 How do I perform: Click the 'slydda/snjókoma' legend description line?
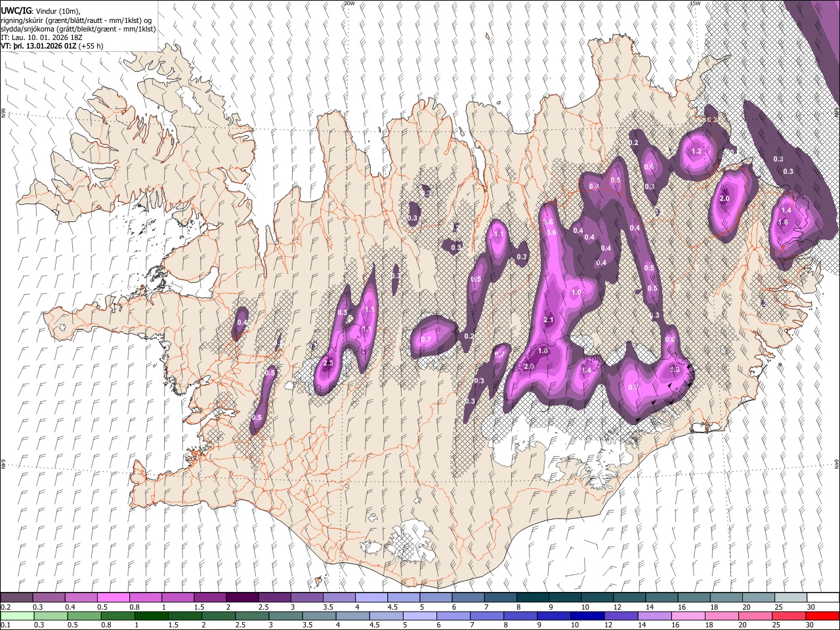pyautogui.click(x=79, y=29)
